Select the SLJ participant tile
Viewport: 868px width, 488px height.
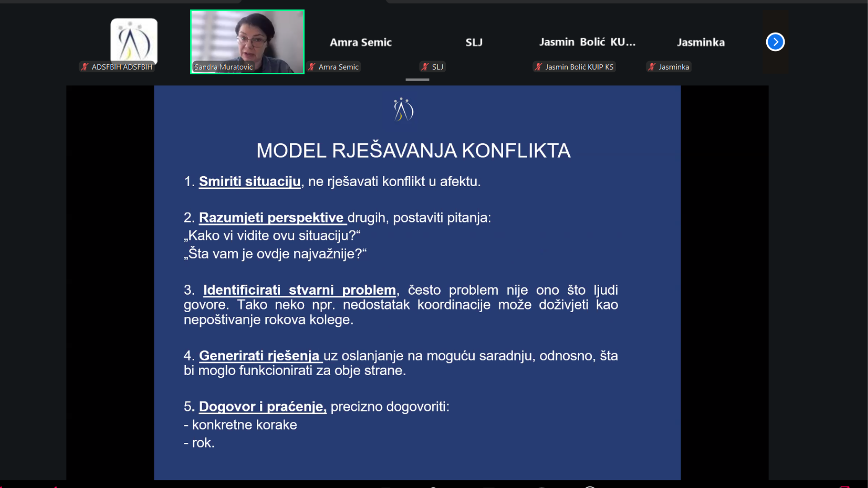(x=474, y=42)
